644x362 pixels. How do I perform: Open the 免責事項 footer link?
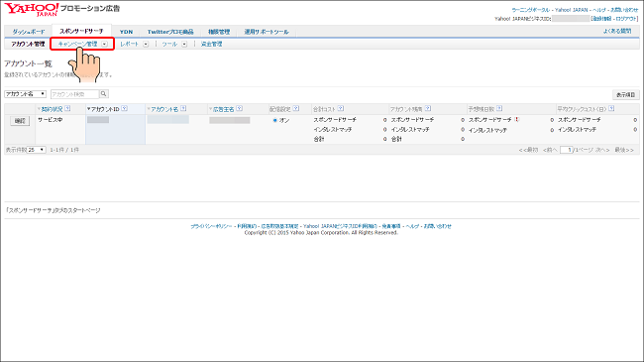(391, 226)
